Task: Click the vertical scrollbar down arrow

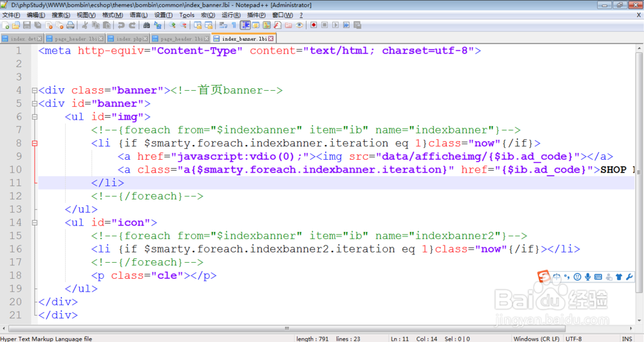Action: click(x=639, y=320)
